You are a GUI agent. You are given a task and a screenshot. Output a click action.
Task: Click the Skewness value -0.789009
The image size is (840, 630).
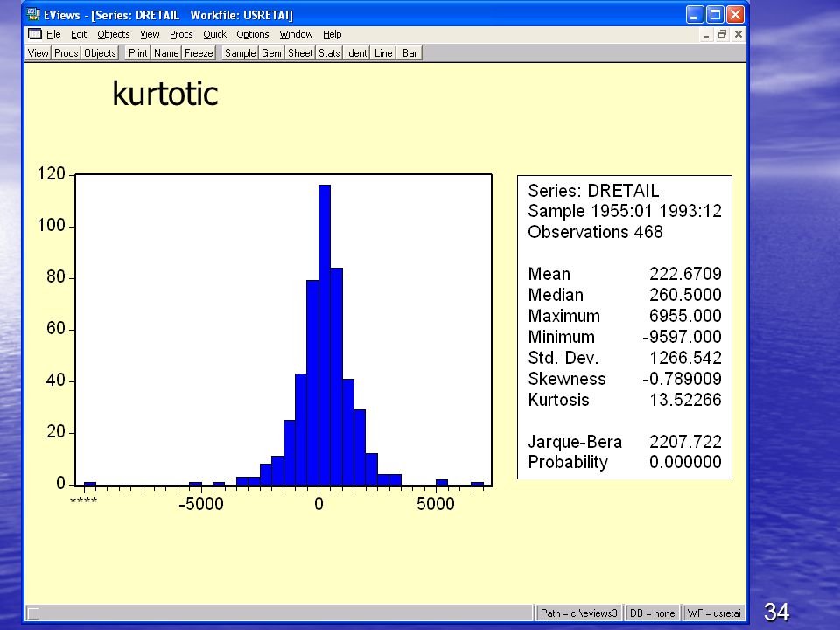[x=682, y=379]
